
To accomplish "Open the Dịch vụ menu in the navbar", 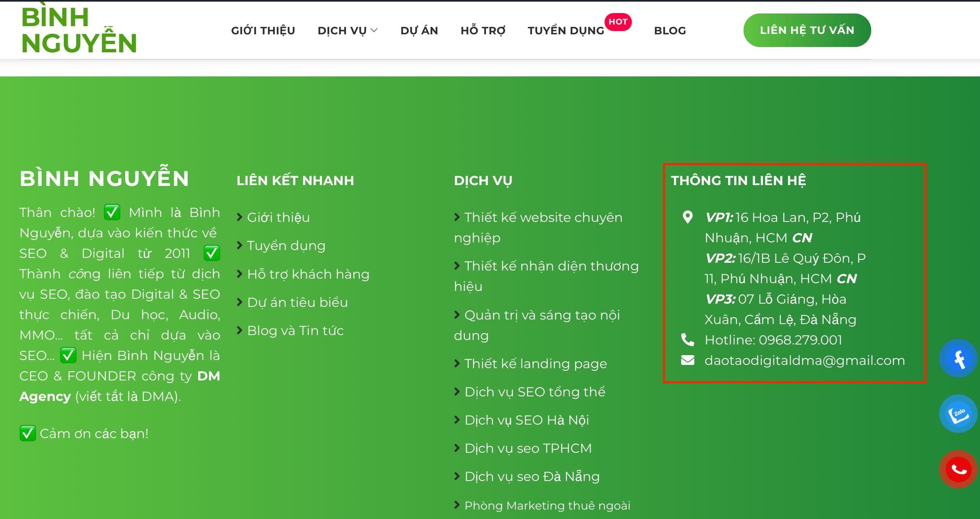I will point(342,31).
